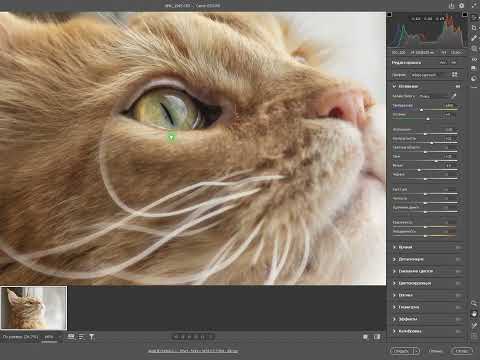480x360 pixels.
Task: Toggle visibility of Основные panel edits
Action: (x=458, y=86)
